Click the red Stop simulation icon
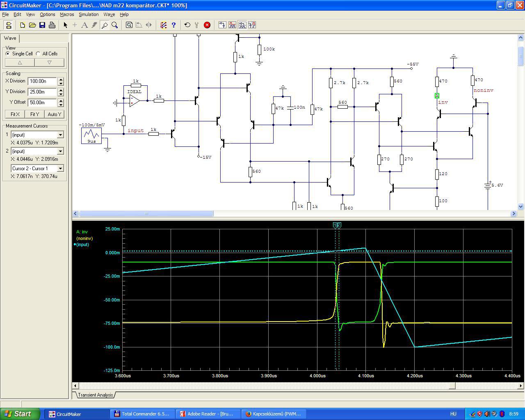Screen dimensions: 525x420 (207, 25)
